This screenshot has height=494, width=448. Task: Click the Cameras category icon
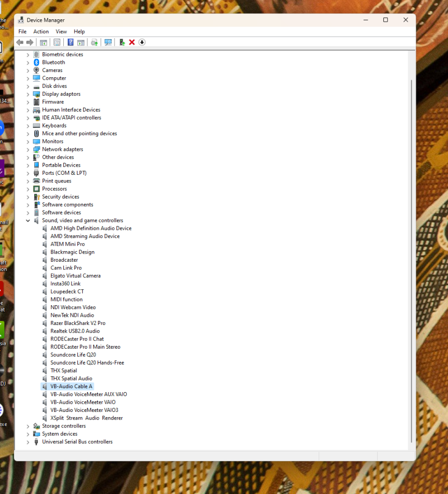click(x=37, y=70)
